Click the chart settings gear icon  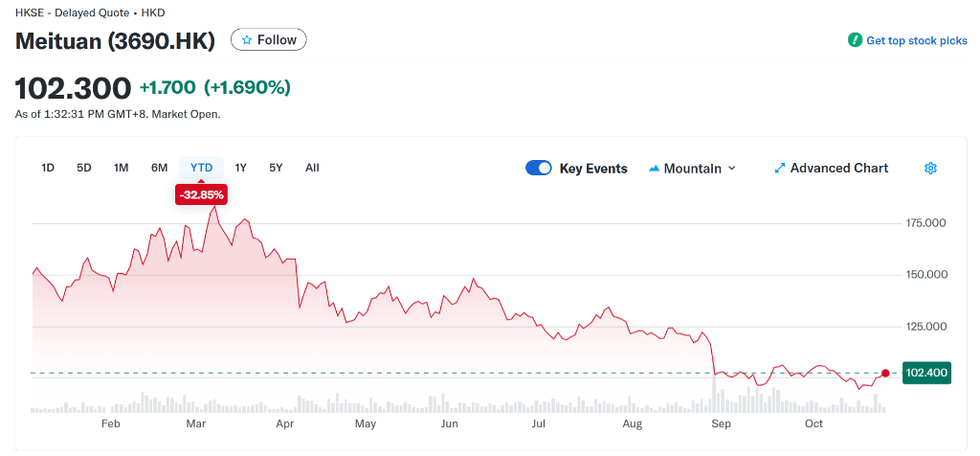[930, 169]
